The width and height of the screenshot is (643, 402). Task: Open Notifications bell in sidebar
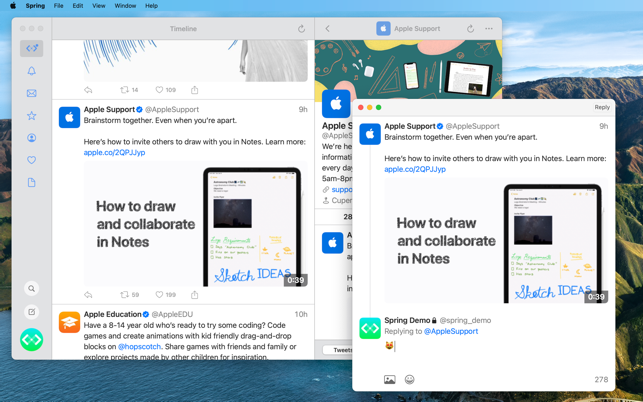coord(32,71)
